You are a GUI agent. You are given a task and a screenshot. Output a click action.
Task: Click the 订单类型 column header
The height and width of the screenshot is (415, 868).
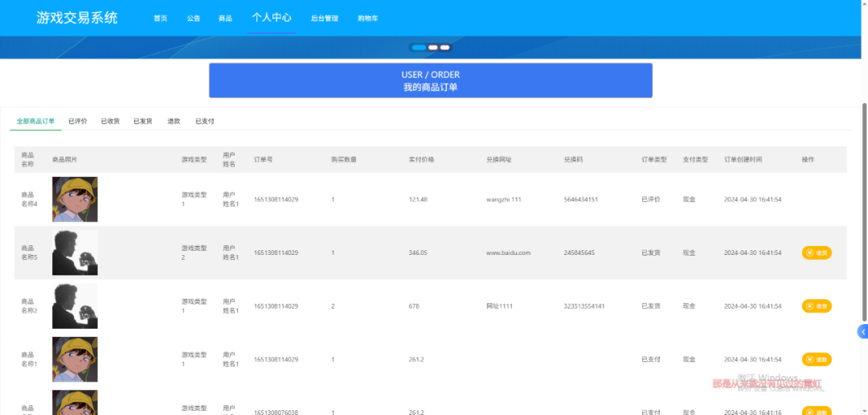[653, 159]
